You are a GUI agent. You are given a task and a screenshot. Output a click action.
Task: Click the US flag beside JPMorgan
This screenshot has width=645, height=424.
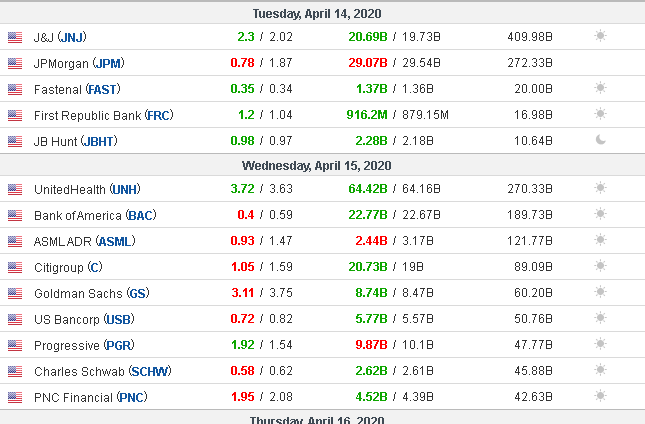(14, 63)
